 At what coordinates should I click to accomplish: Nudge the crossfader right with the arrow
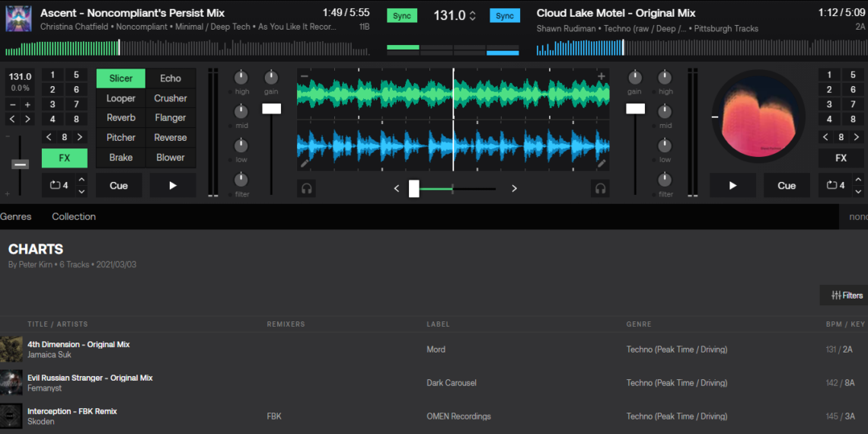[514, 189]
